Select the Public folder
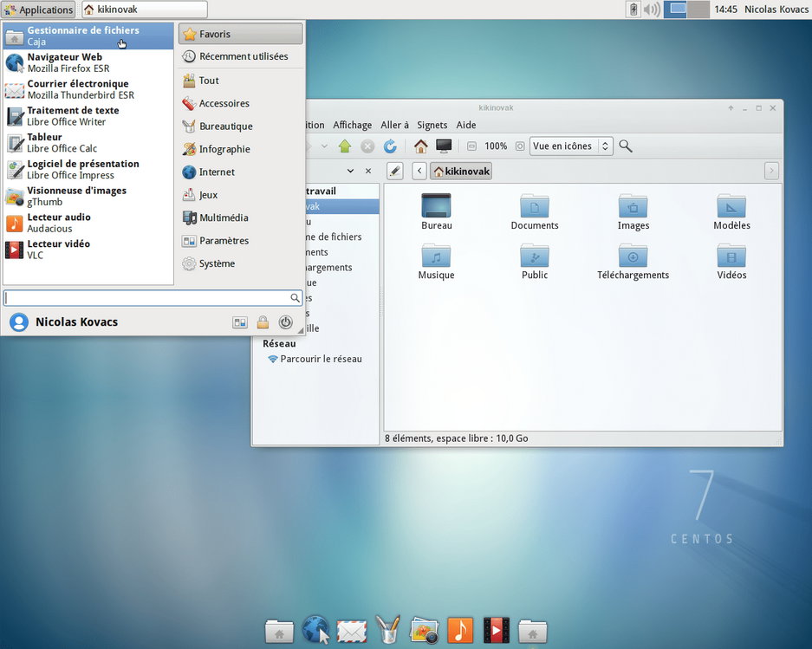812x649 pixels. coord(535,261)
